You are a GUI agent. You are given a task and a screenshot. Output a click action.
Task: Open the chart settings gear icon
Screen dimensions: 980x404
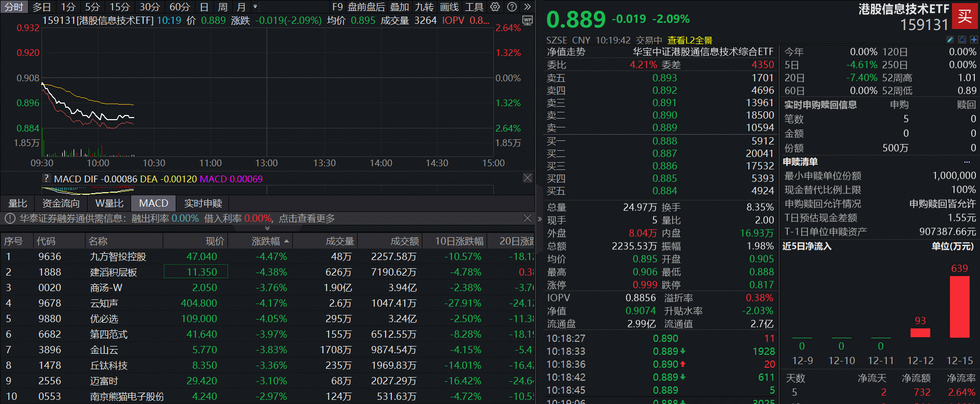[495, 7]
